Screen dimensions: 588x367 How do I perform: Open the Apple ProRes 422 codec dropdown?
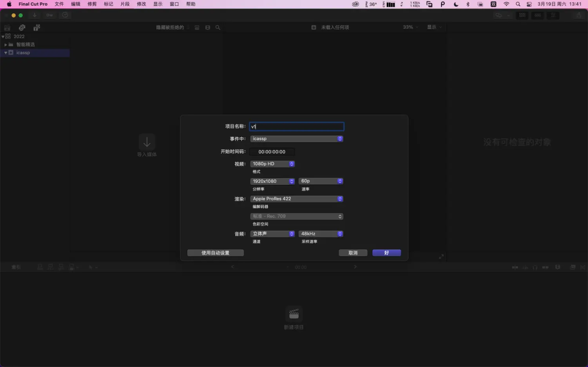(x=296, y=199)
